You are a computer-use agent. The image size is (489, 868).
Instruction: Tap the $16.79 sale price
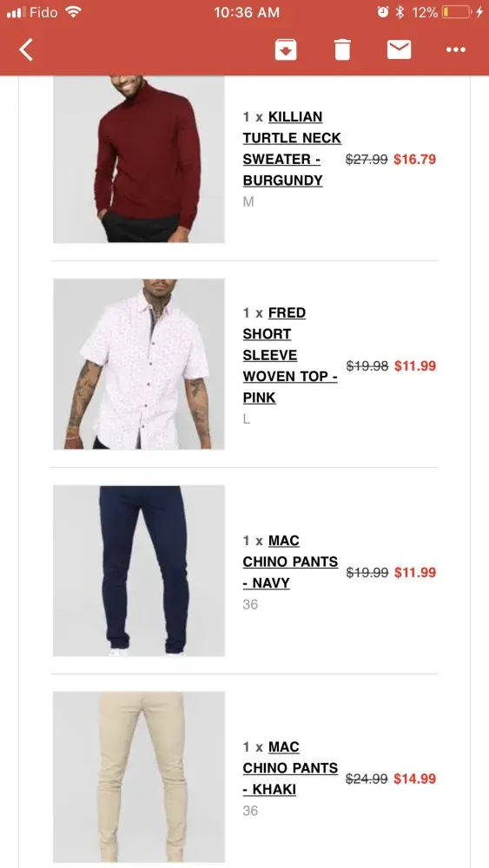[415, 160]
